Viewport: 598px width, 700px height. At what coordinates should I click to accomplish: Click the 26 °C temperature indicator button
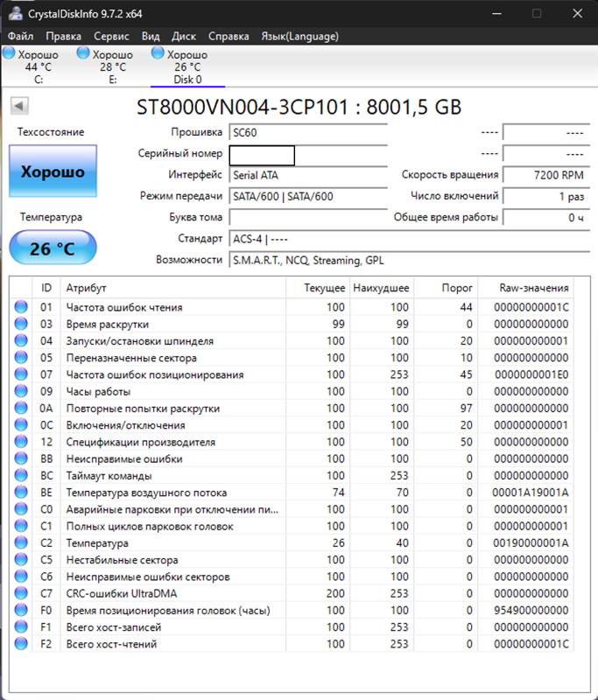[x=53, y=248]
